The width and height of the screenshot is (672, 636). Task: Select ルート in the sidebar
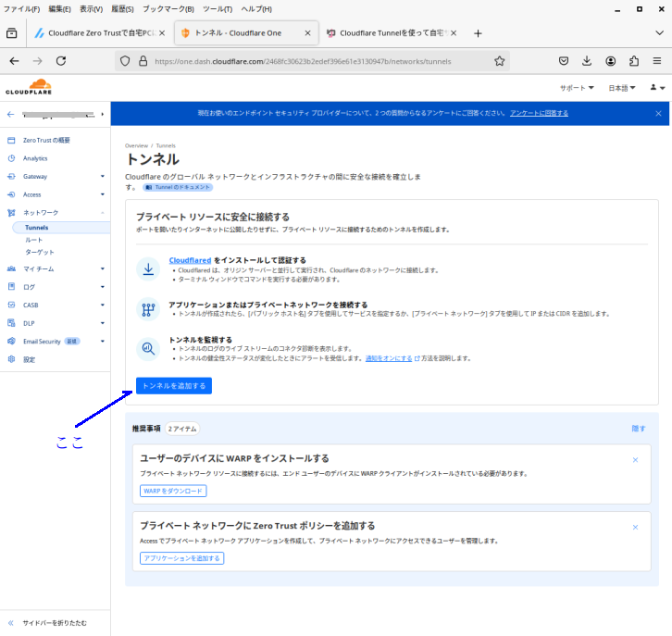pos(34,240)
